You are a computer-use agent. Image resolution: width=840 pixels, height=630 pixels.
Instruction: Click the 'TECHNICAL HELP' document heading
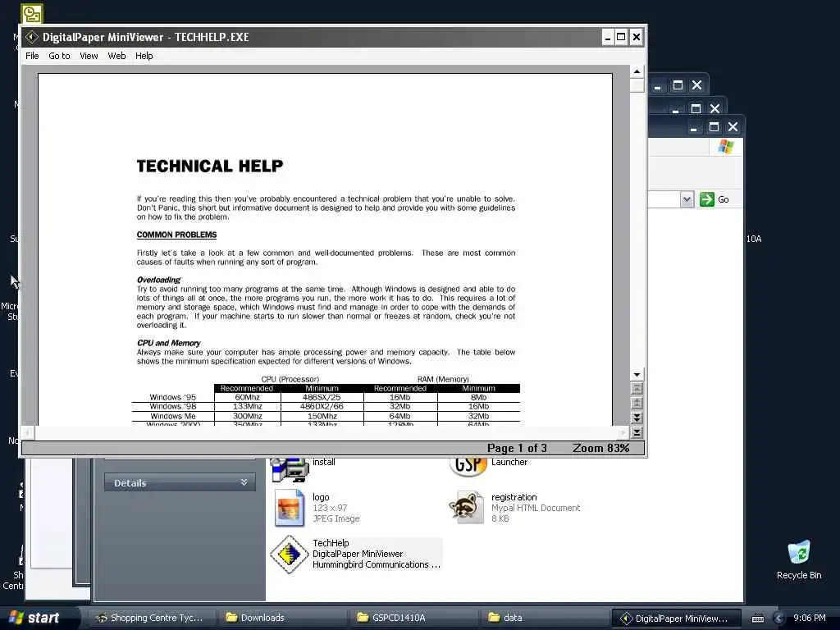[x=210, y=166]
